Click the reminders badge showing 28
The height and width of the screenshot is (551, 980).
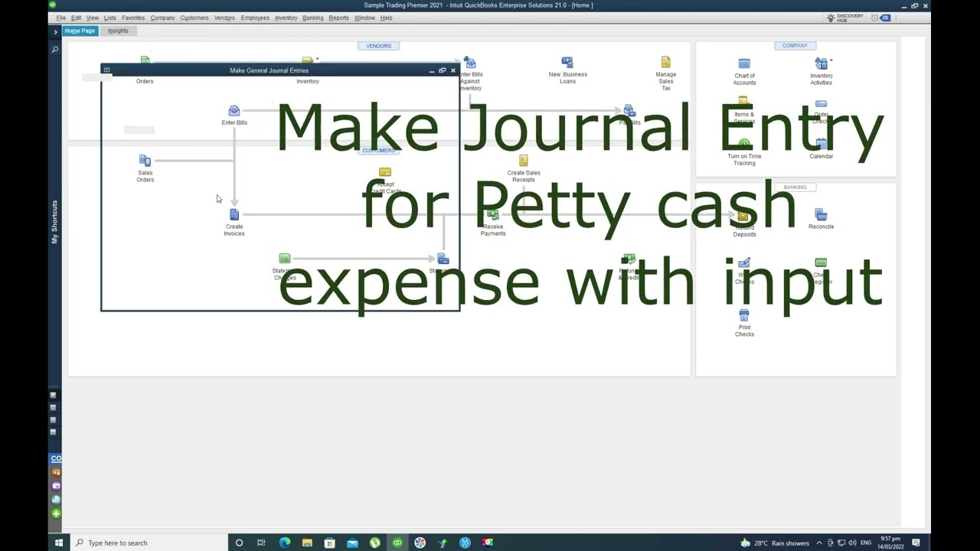(885, 18)
